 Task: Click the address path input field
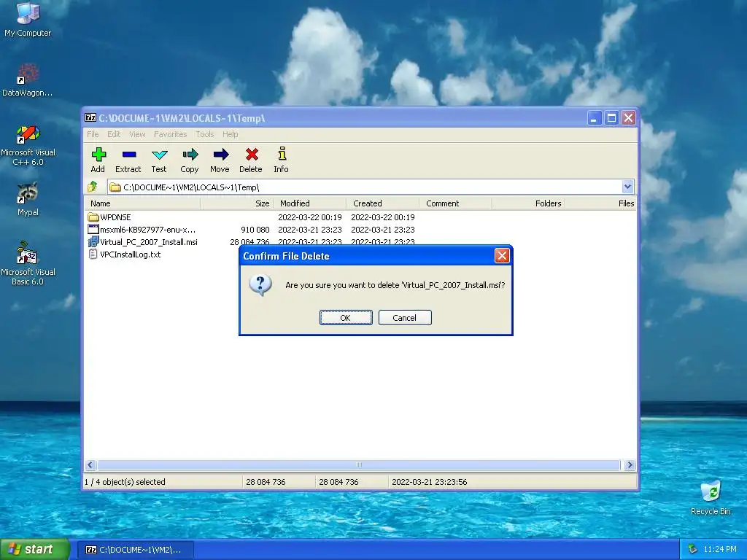point(365,187)
